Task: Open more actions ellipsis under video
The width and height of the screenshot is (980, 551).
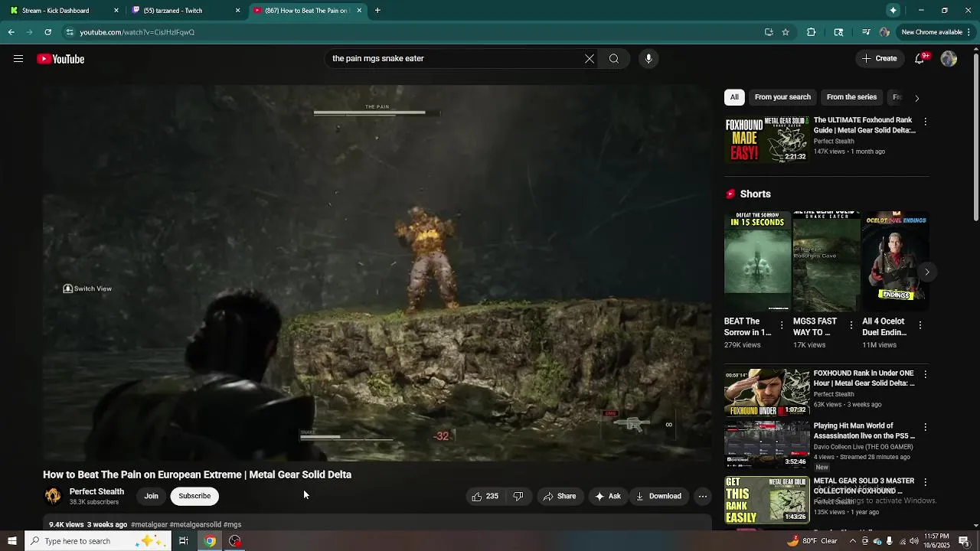Action: (702, 496)
